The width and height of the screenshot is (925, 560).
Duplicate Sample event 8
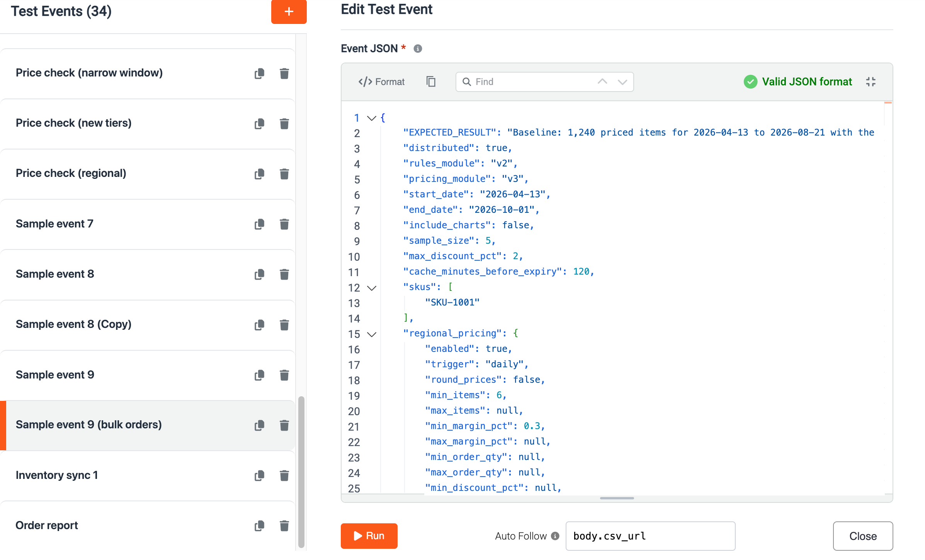[259, 274]
